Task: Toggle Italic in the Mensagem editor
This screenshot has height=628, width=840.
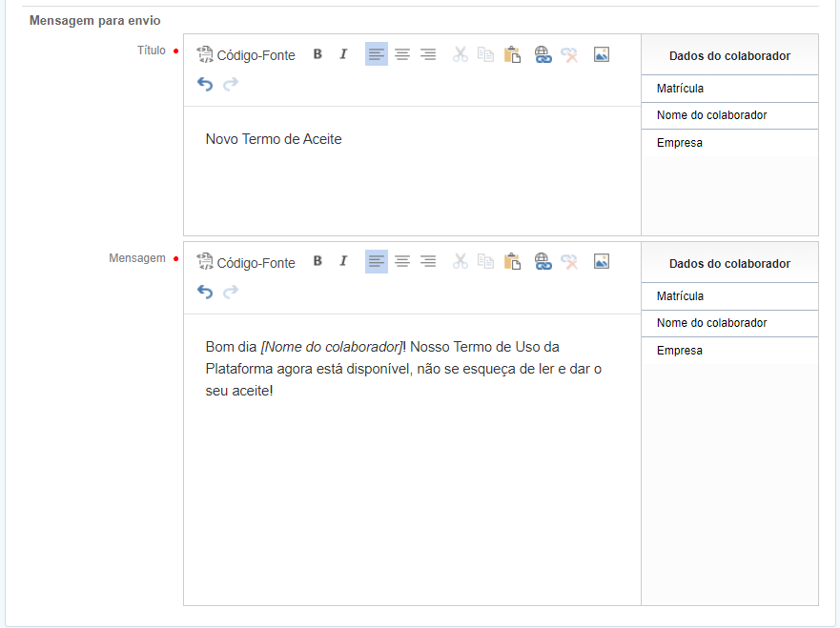Action: (343, 262)
